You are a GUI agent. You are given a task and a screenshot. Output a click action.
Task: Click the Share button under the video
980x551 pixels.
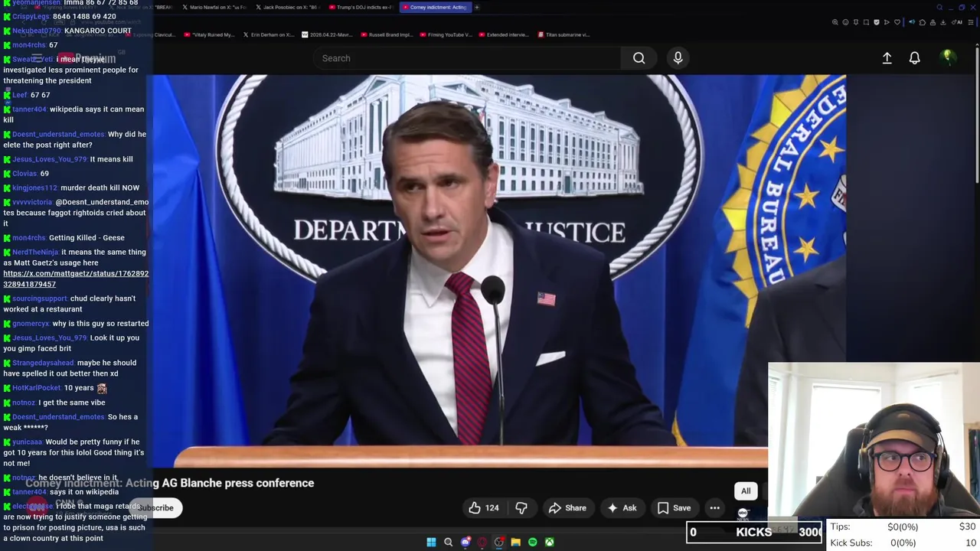pos(567,507)
